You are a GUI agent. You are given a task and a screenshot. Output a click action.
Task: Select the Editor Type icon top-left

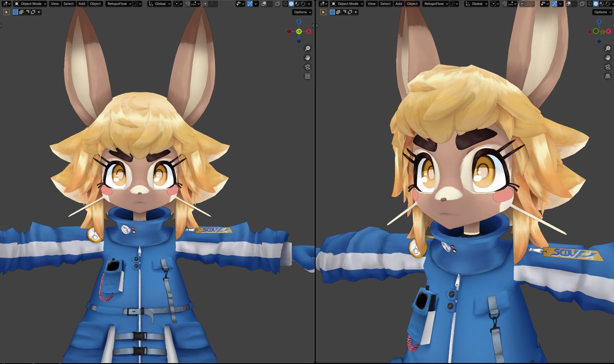[x=4, y=4]
